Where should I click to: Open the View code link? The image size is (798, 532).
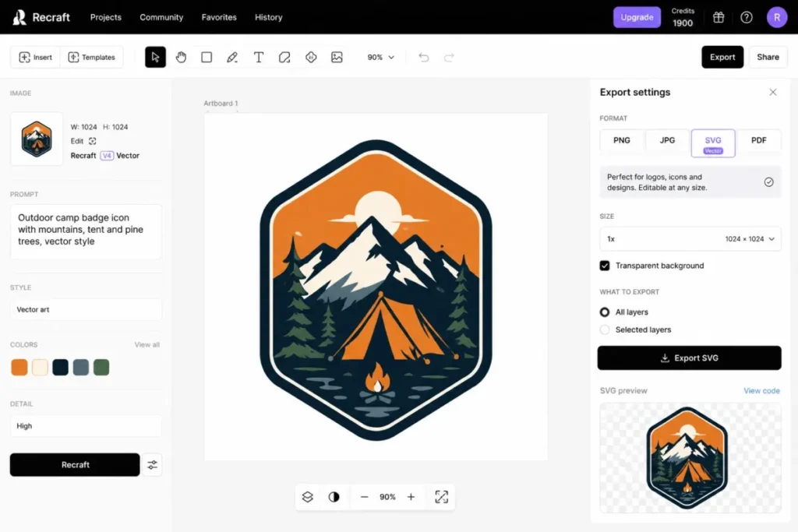[761, 390]
